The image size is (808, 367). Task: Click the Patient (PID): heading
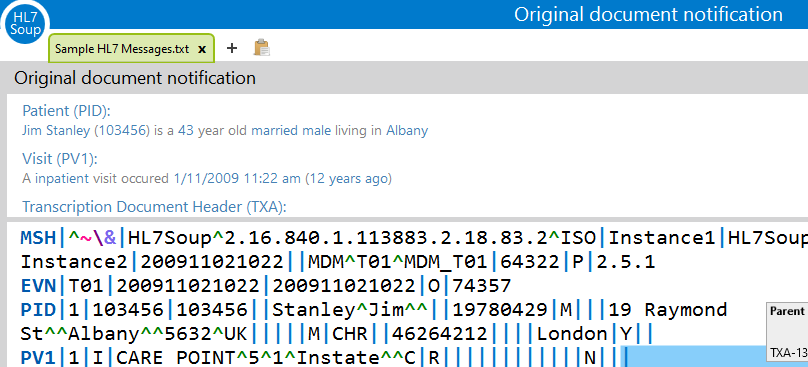click(66, 111)
